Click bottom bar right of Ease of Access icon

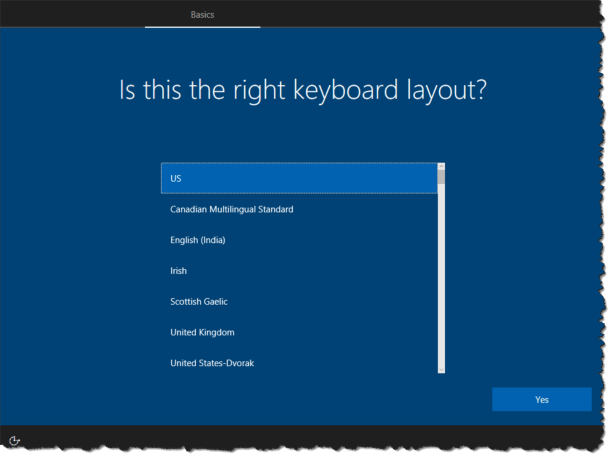(300, 440)
